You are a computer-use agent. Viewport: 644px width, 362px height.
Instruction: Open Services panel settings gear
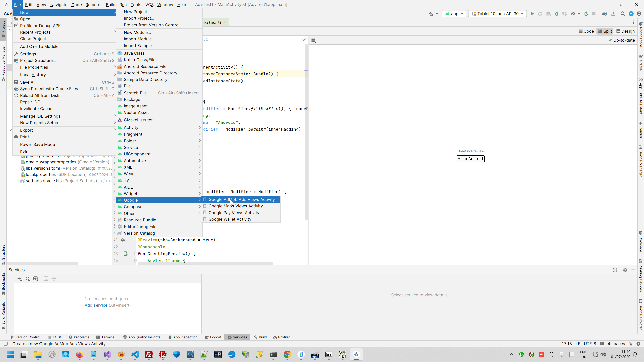tap(625, 270)
